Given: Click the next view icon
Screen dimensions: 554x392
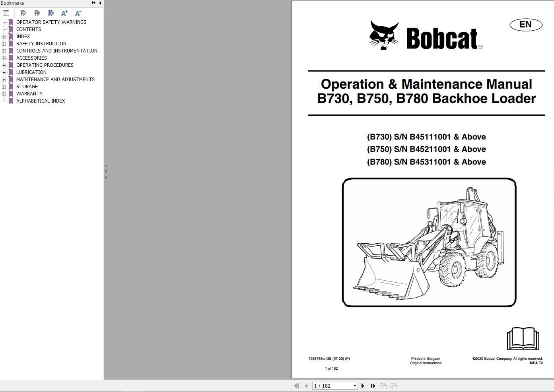Looking at the screenshot, I should (394, 386).
